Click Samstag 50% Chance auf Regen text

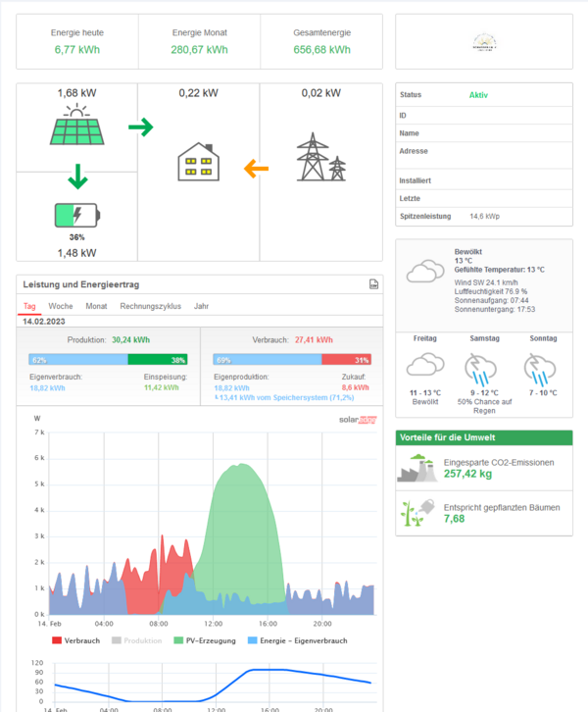tap(484, 406)
